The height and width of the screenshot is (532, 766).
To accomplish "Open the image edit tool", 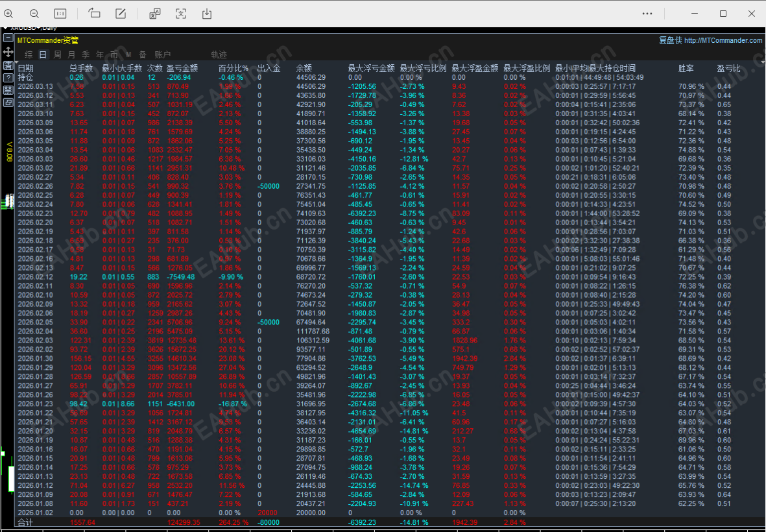I will (x=121, y=14).
